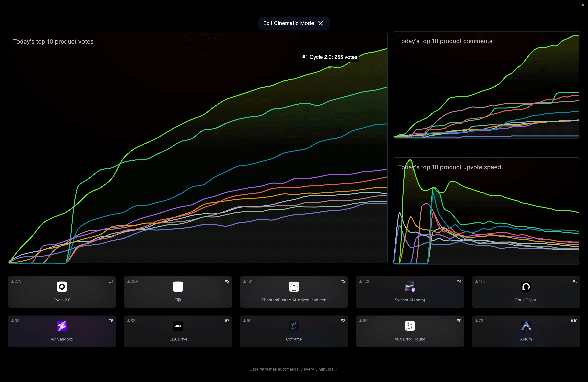Click the highlighted data point on votes chart

(329, 67)
